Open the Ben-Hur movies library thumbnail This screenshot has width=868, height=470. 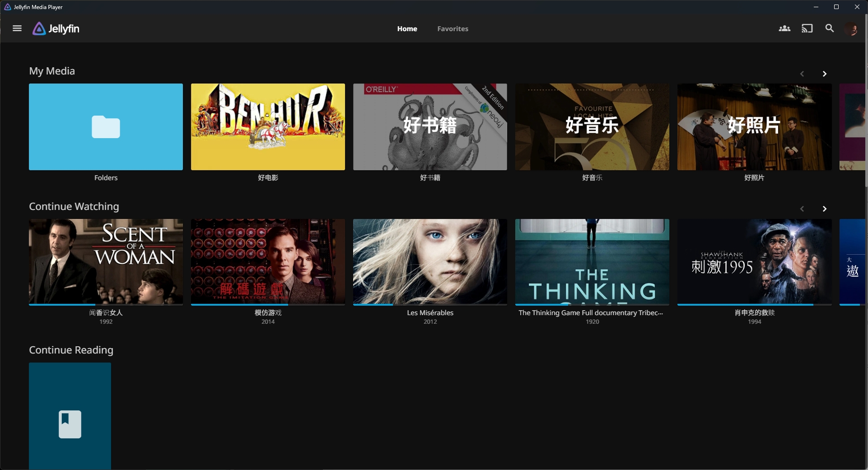click(268, 127)
